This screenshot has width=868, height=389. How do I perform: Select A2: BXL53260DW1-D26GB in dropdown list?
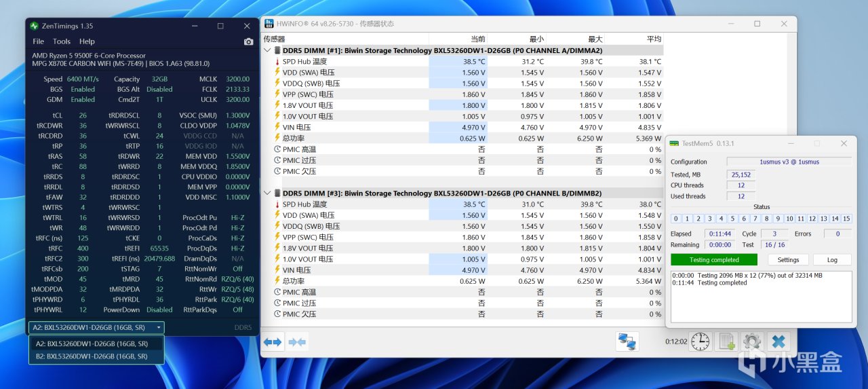tap(96, 344)
